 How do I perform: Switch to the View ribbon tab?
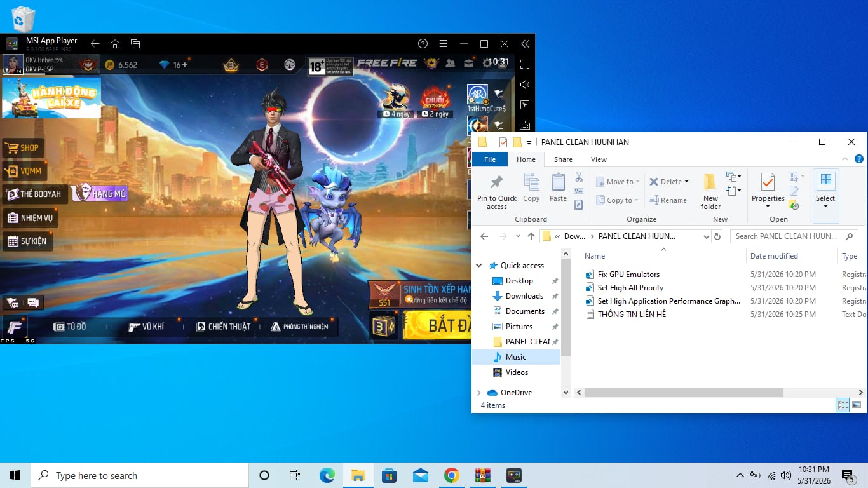tap(599, 159)
